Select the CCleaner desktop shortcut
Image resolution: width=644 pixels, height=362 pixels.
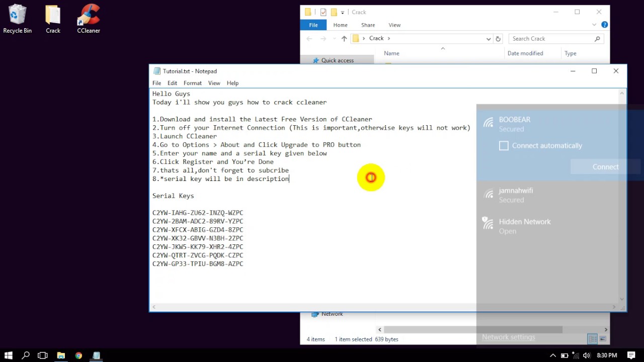click(x=89, y=20)
